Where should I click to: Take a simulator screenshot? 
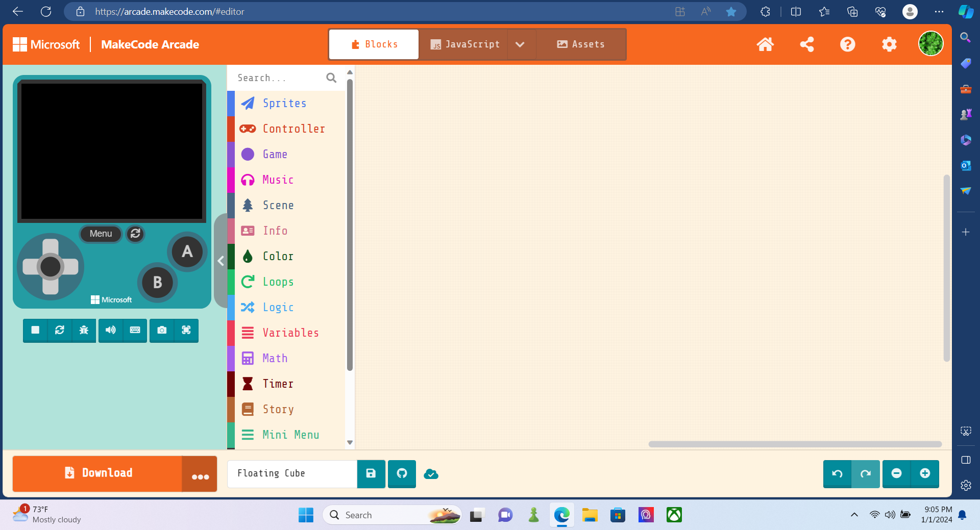[x=162, y=331]
